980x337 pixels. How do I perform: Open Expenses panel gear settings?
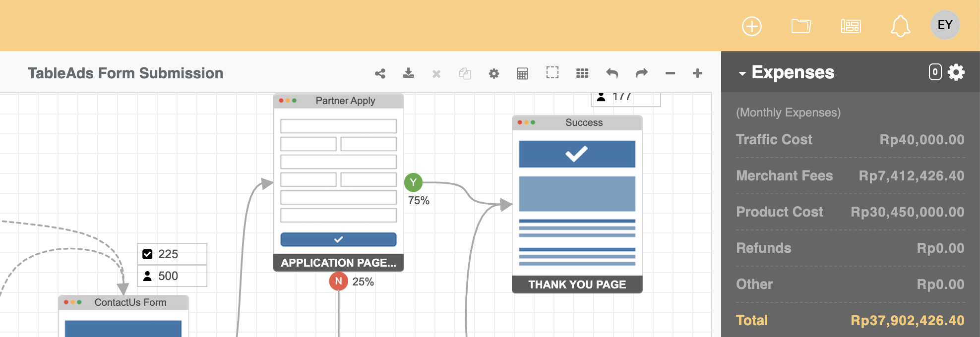tap(956, 72)
